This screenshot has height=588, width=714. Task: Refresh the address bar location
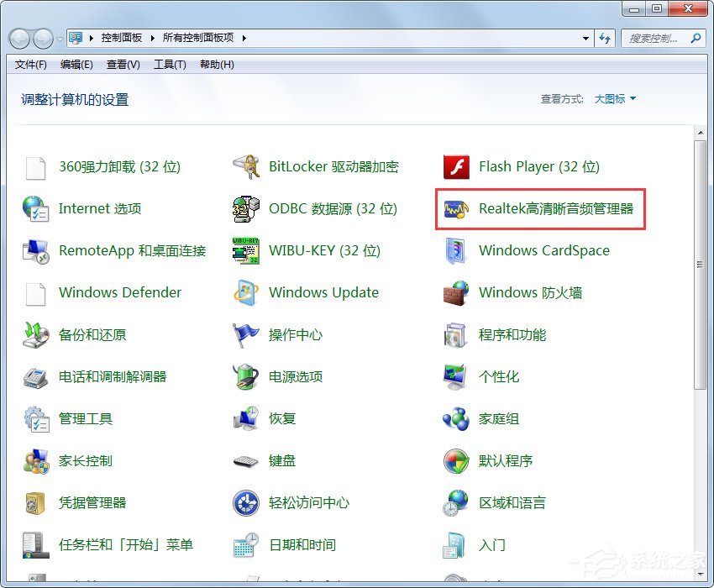605,39
